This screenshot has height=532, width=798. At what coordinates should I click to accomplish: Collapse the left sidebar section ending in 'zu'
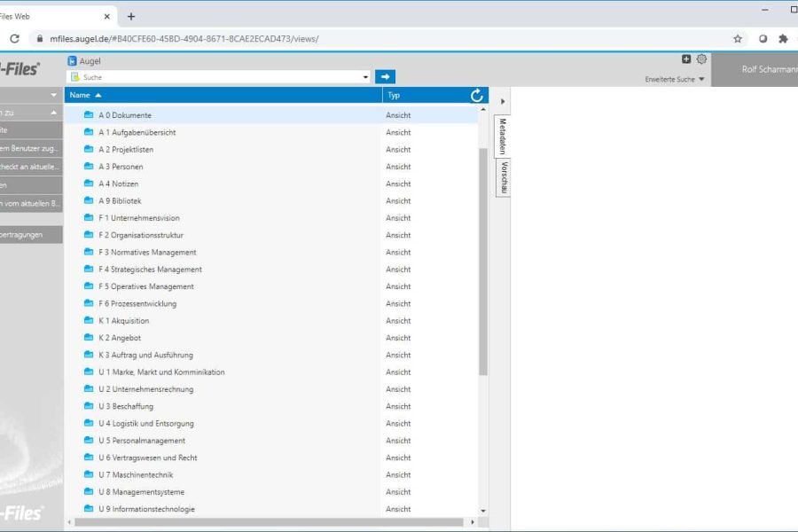(x=53, y=113)
